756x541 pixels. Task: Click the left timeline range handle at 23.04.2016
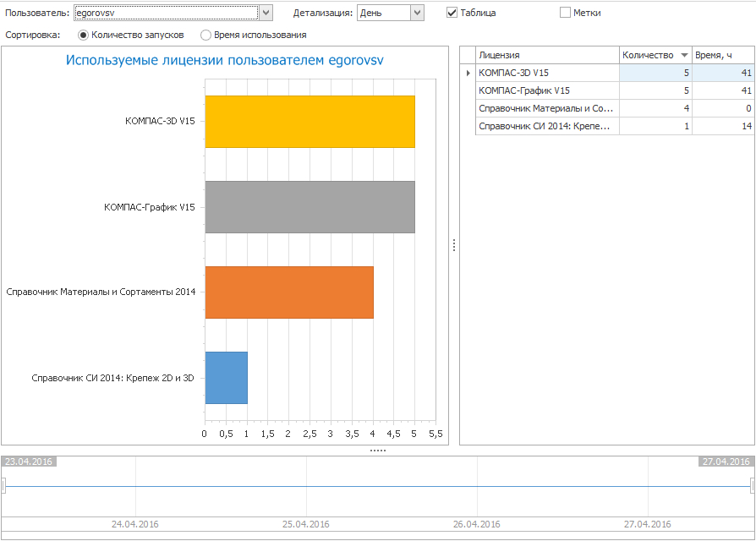tap(3, 485)
